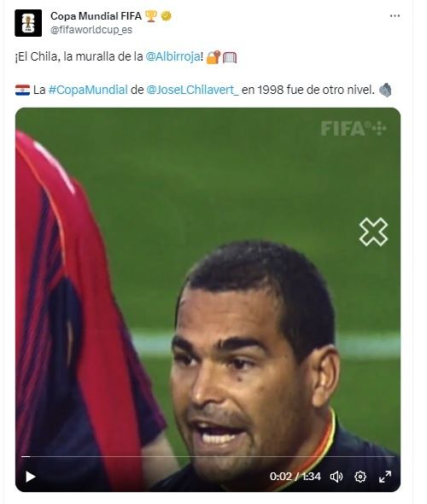Click the Copa Mundial FIFA profile avatar
The image size is (427, 504).
click(x=28, y=23)
